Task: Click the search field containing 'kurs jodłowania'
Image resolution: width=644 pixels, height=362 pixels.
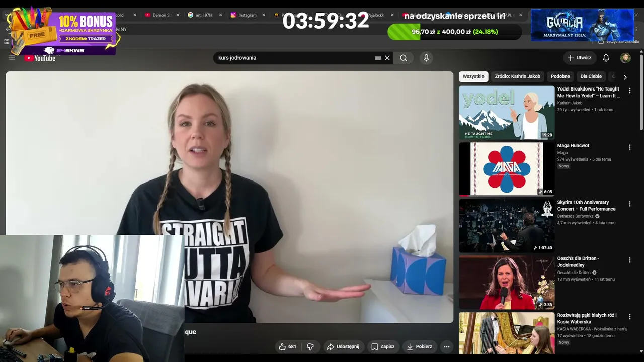Action: pos(296,58)
